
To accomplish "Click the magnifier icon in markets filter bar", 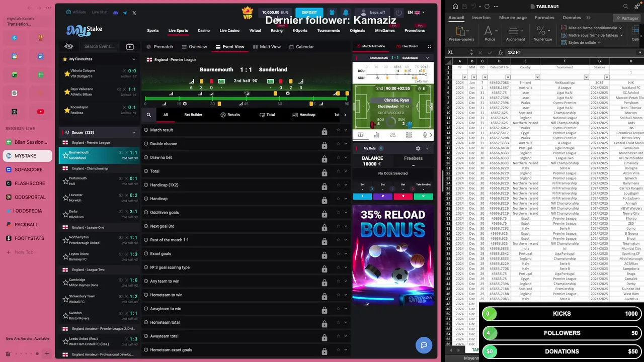I will click(x=149, y=115).
